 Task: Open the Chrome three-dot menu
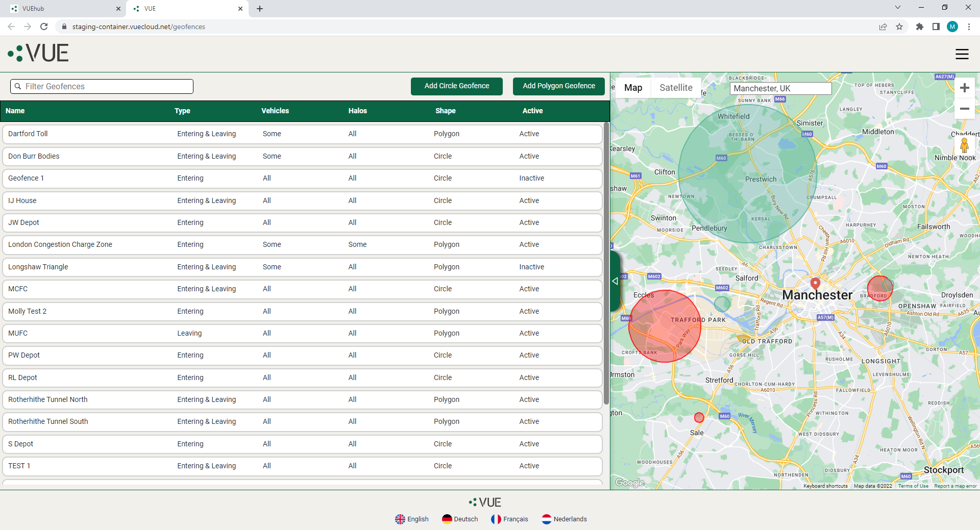969,27
